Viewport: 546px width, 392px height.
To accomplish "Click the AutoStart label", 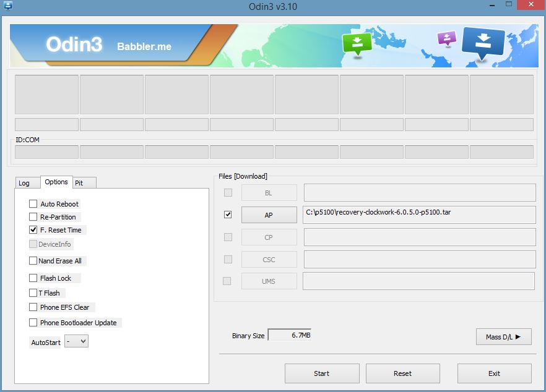I will point(46,343).
